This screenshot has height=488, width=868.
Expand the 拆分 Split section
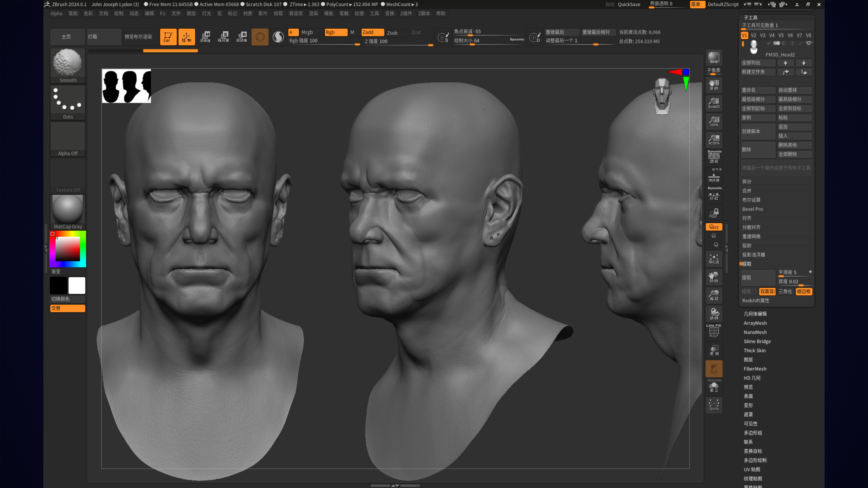[x=747, y=182]
